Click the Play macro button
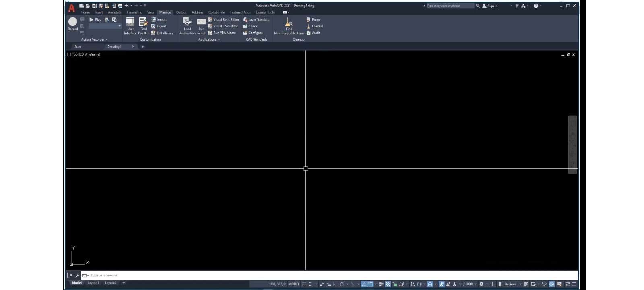The width and height of the screenshot is (644, 290). (x=95, y=19)
